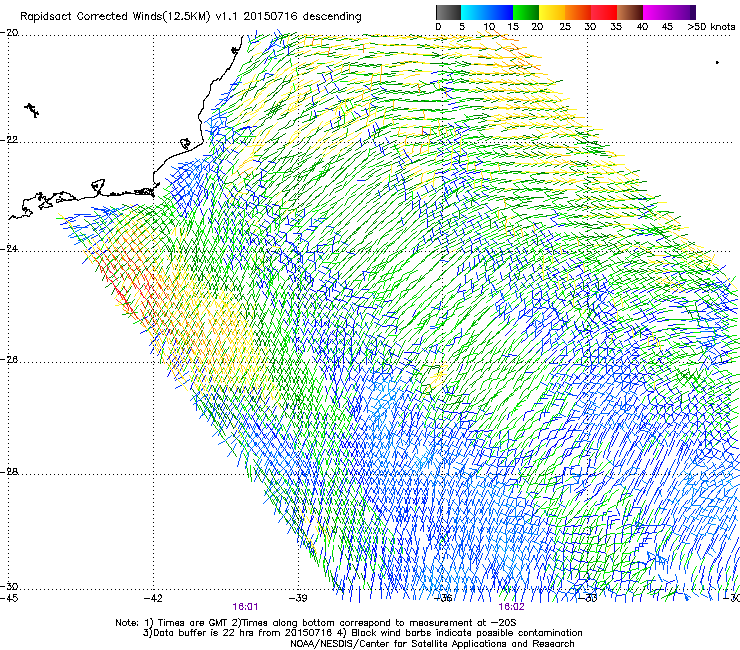This screenshot has height=650, width=740.
Task: Click the cyan 5-10 knots legend segment
Action: (474, 12)
